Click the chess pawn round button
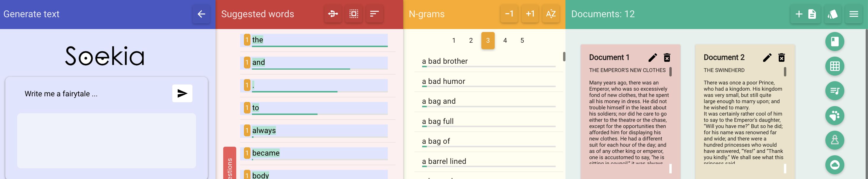868x179 pixels. click(835, 140)
